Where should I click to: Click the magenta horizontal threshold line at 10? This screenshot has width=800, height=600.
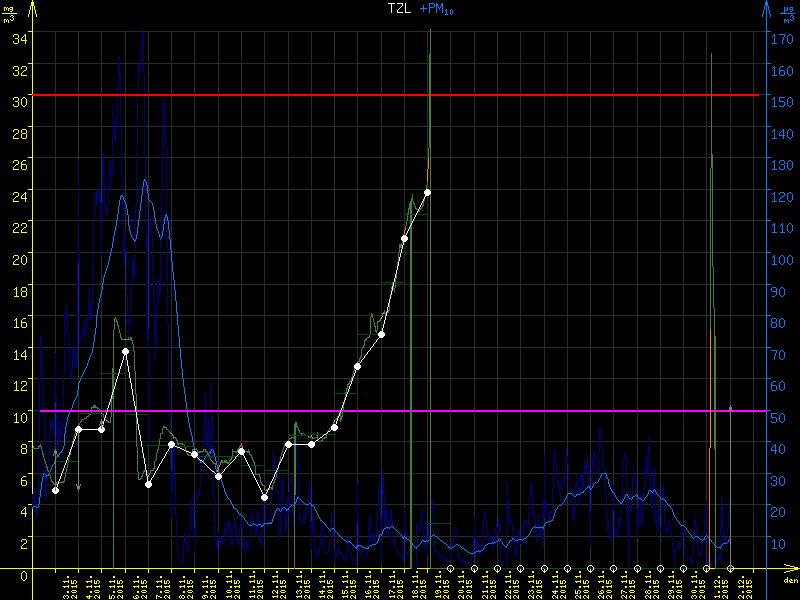point(400,411)
